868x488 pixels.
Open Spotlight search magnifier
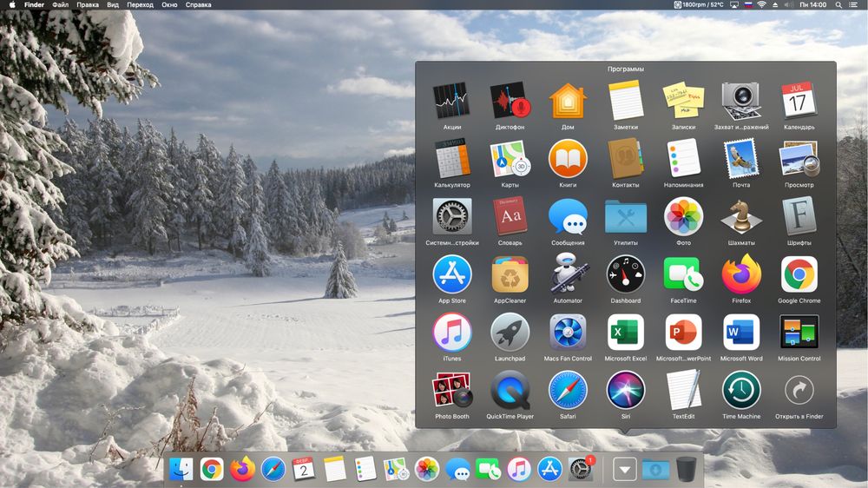point(838,5)
